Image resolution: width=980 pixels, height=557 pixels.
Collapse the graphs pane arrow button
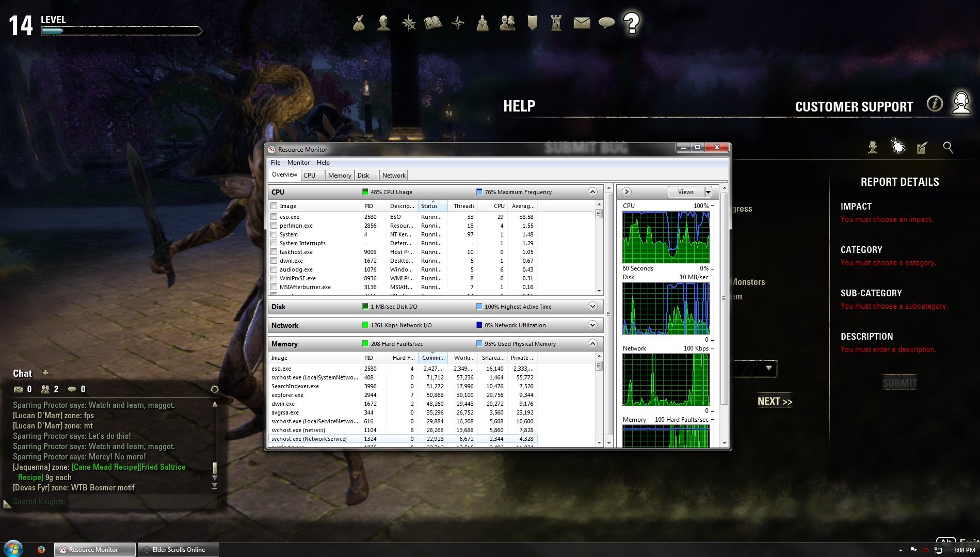click(x=626, y=192)
